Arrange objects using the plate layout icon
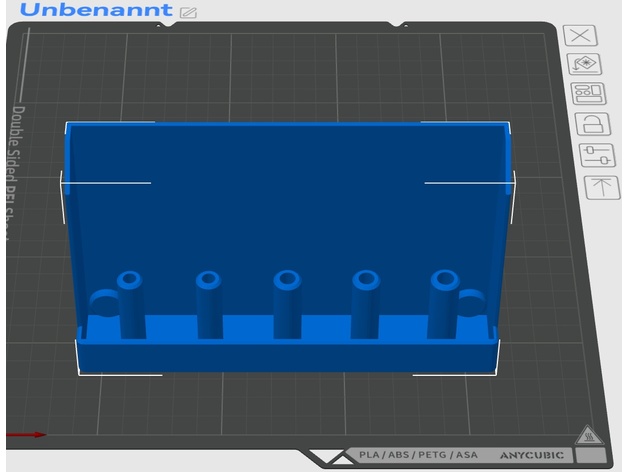This screenshot has height=472, width=628. click(587, 95)
